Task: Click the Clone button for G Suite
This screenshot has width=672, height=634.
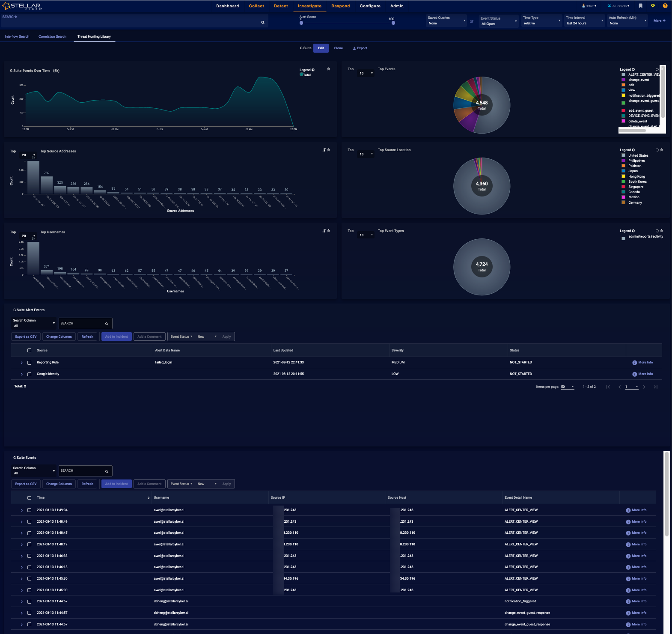Action: (x=338, y=48)
